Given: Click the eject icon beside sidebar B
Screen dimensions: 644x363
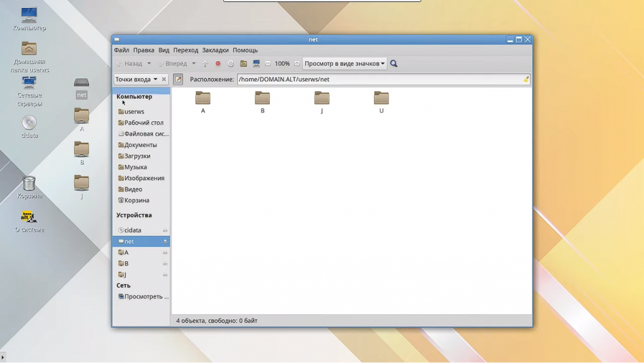Looking at the screenshot, I should point(165,264).
